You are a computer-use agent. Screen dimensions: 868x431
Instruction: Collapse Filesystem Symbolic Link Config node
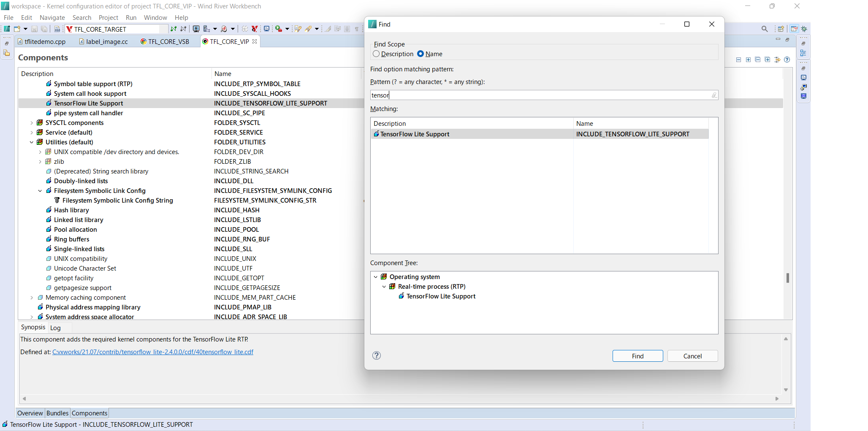(x=40, y=191)
